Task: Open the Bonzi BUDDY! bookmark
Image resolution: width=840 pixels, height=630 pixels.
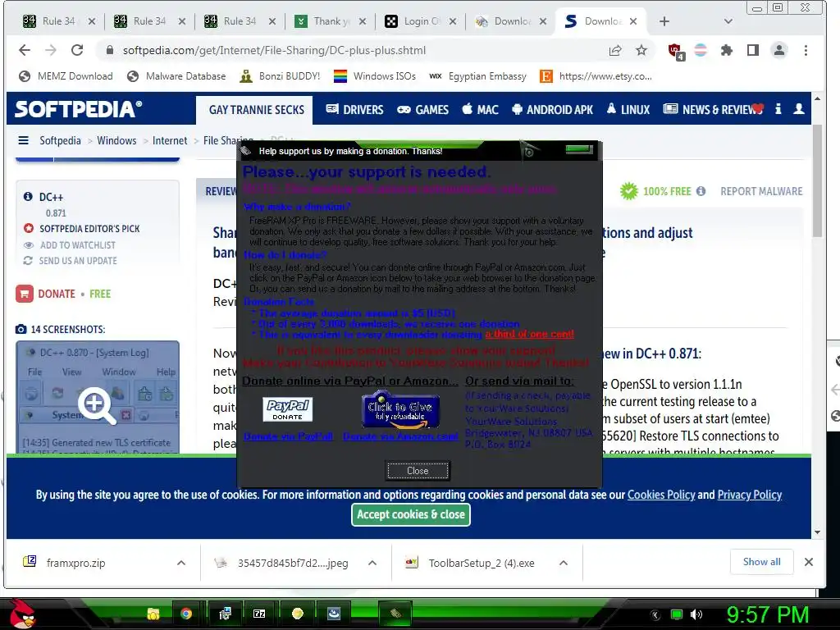Action: pos(280,76)
